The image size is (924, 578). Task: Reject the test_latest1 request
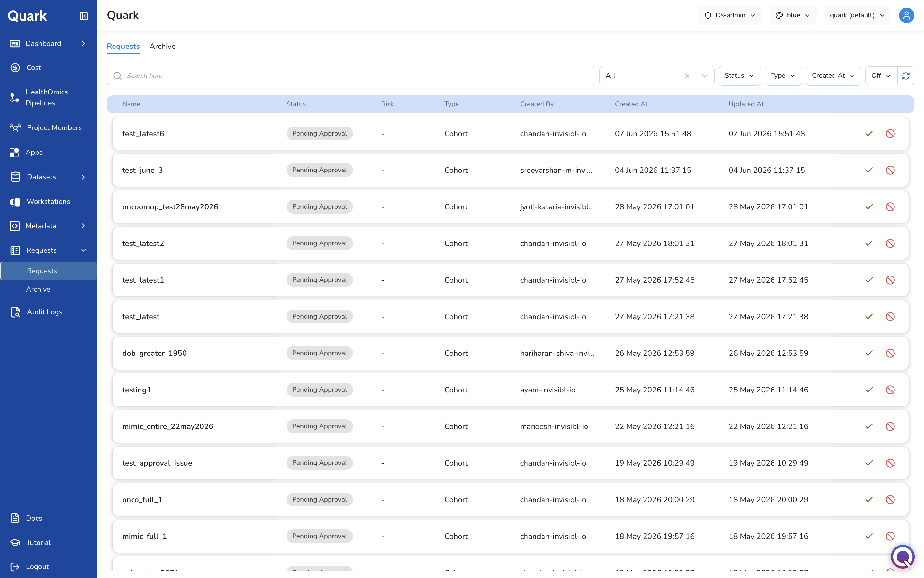point(890,280)
